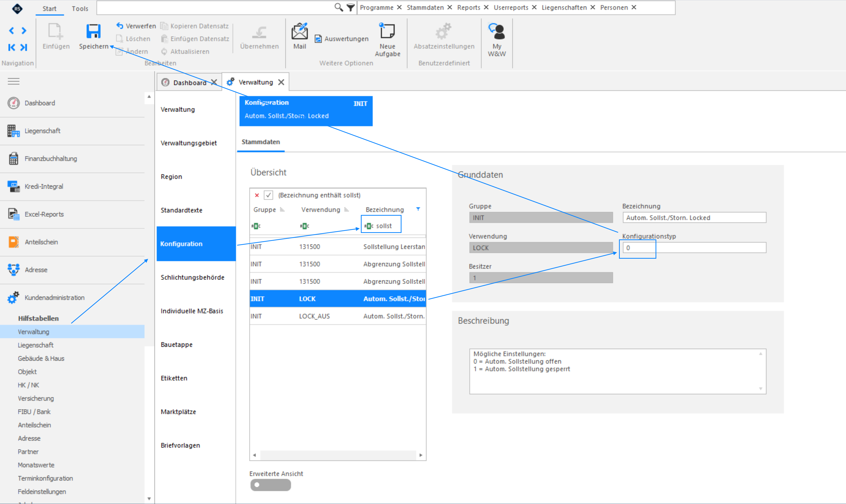Select the Stammdaten tab

261,142
